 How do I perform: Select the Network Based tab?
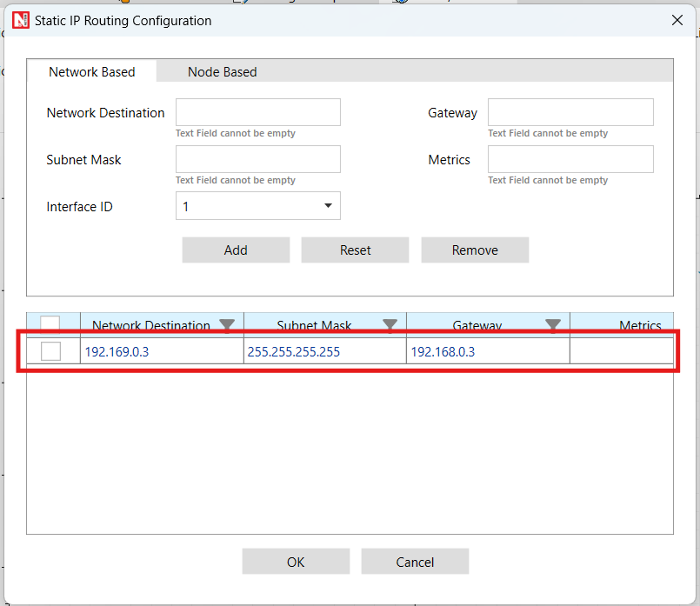[92, 72]
